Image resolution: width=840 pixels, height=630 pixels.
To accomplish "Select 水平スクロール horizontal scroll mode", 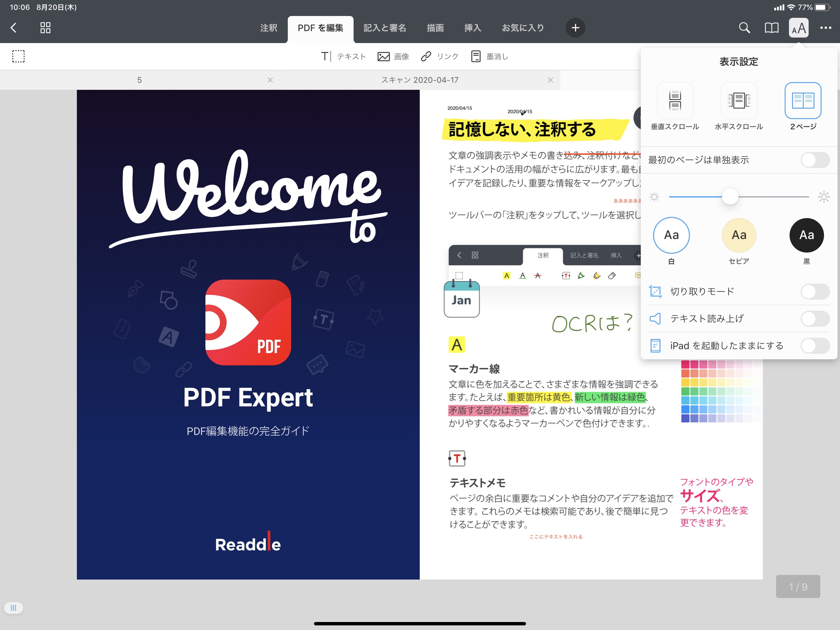I will (x=739, y=106).
